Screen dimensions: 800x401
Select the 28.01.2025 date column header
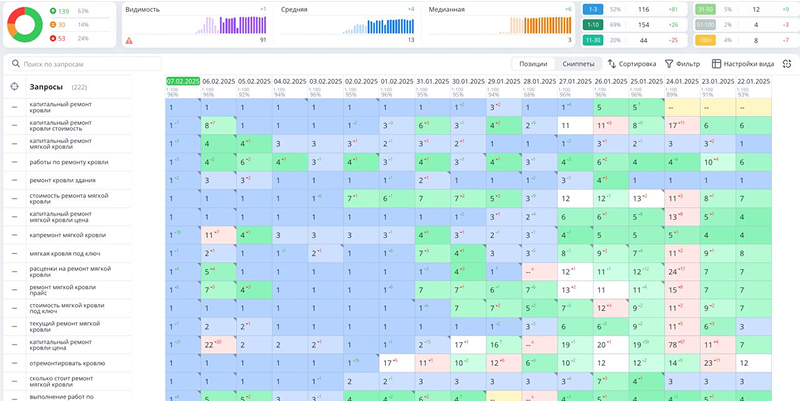click(x=539, y=81)
